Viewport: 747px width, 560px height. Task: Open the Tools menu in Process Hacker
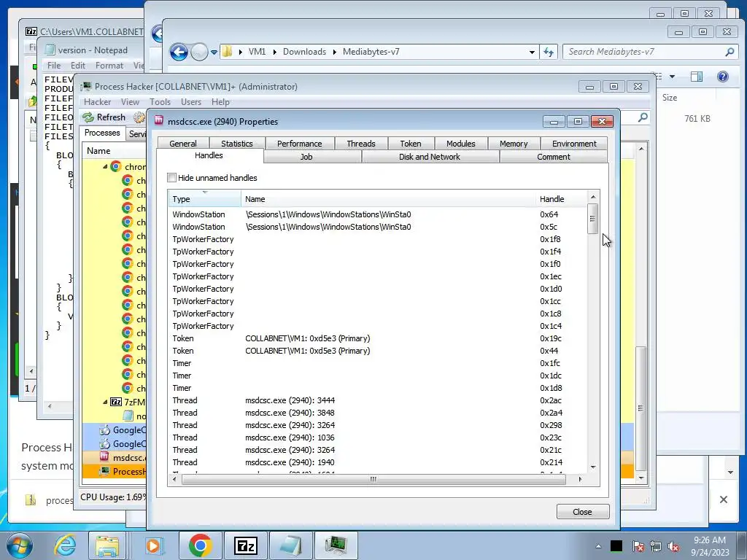tap(160, 102)
